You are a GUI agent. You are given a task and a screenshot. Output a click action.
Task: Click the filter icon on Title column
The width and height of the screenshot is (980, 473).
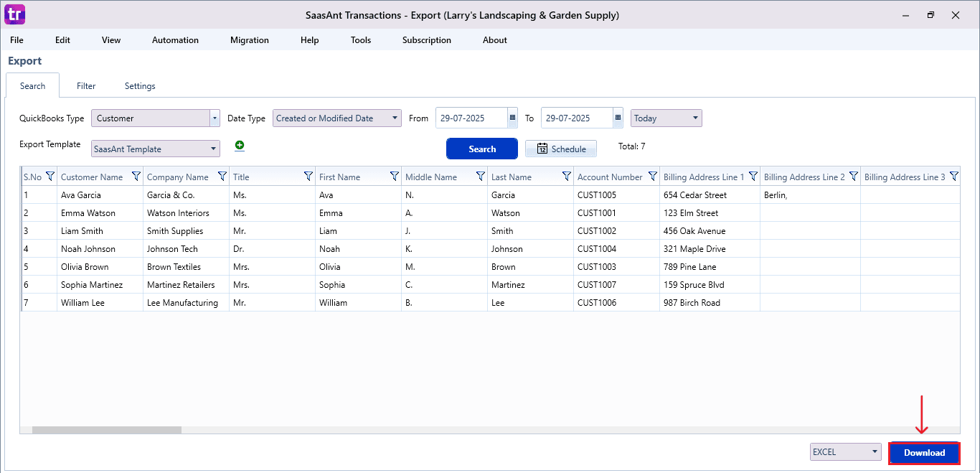click(x=308, y=177)
